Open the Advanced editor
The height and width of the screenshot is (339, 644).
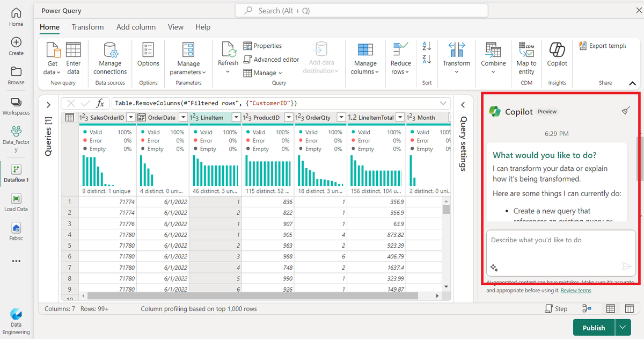[271, 60]
